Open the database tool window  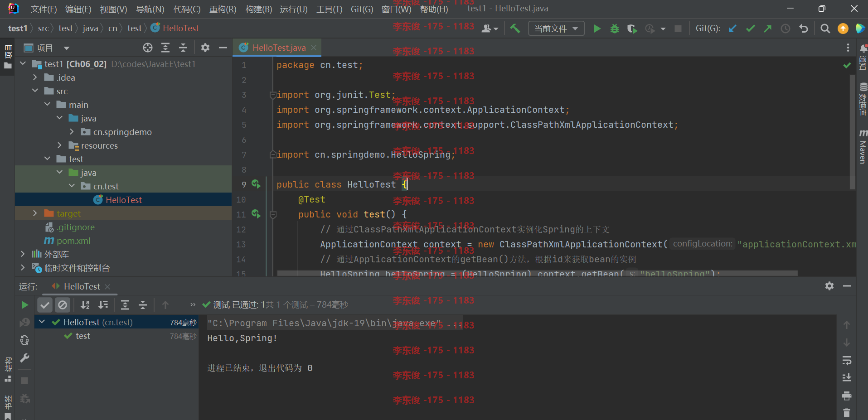point(863,99)
